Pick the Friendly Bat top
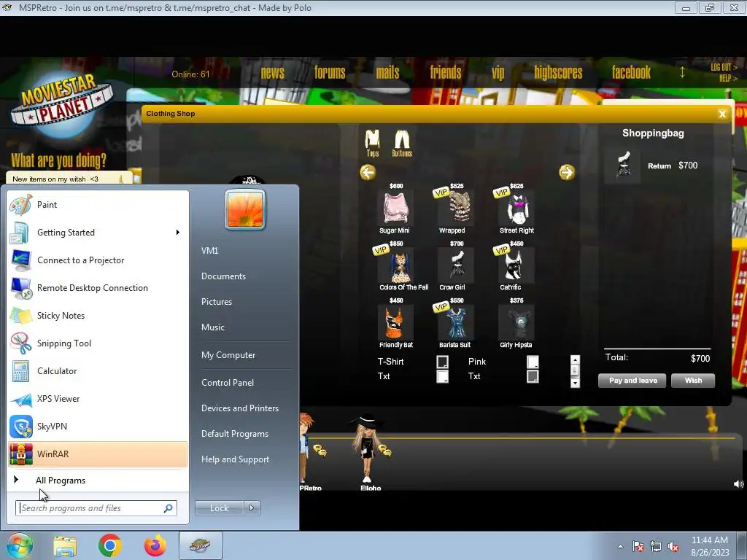 [394, 323]
